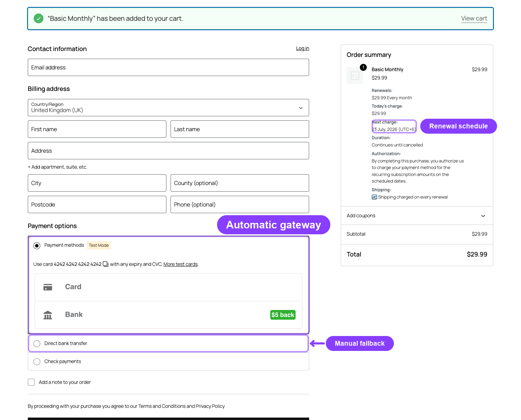
Task: Open the More test cards link
Action: point(181,264)
